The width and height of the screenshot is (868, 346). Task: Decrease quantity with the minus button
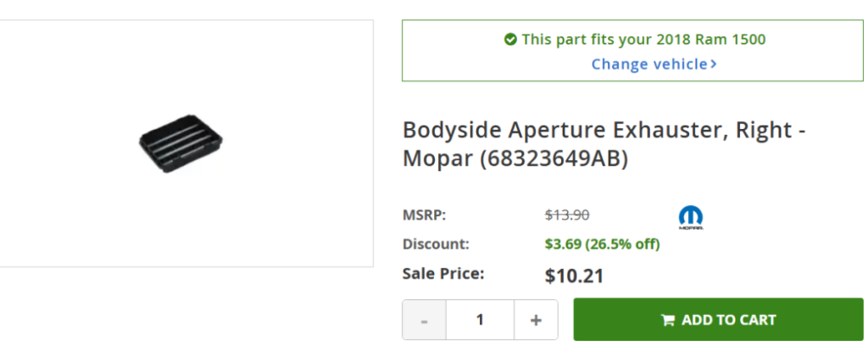[x=424, y=320]
